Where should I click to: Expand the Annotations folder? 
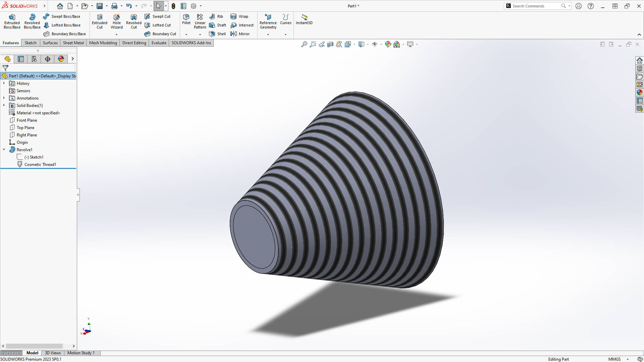pyautogui.click(x=4, y=98)
